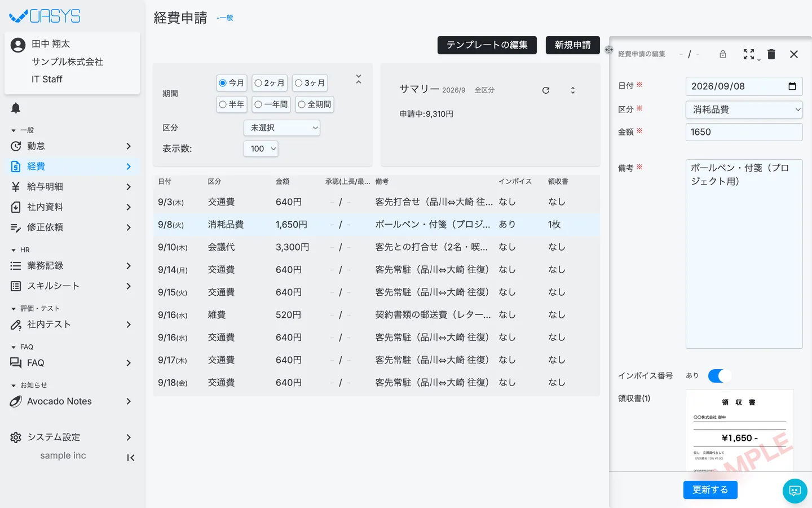The height and width of the screenshot is (508, 812).
Task: Click the 社内資料 download icon
Action: click(x=16, y=207)
